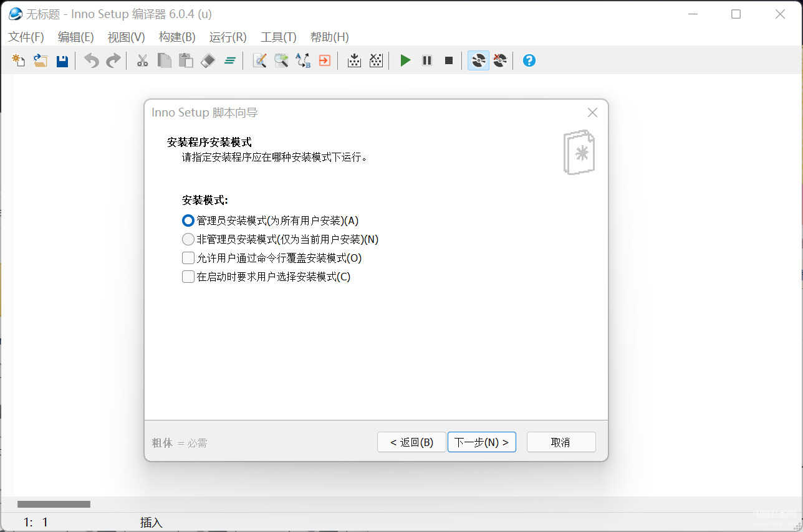Click the find-in-files magnifier icon
The height and width of the screenshot is (532, 803).
pyautogui.click(x=281, y=60)
